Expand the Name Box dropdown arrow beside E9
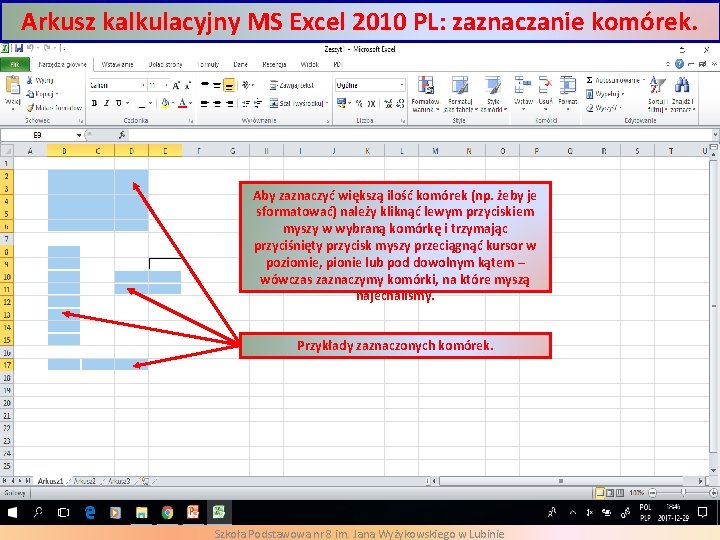 [79, 135]
